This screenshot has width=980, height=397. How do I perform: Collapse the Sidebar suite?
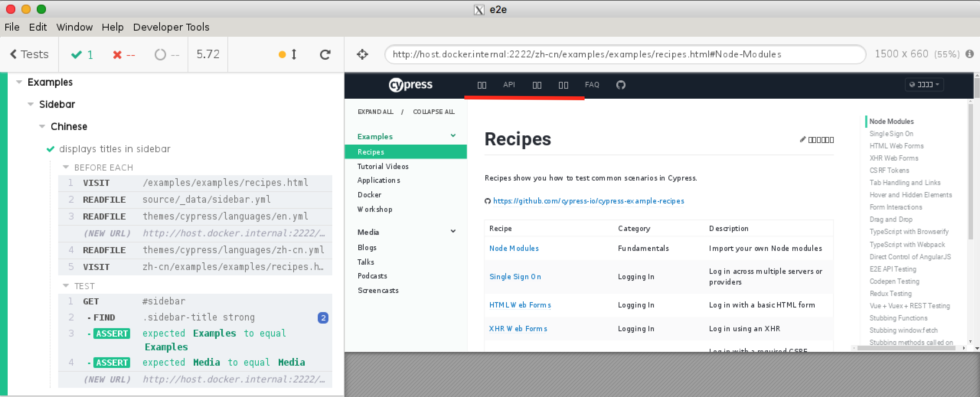[x=31, y=104]
